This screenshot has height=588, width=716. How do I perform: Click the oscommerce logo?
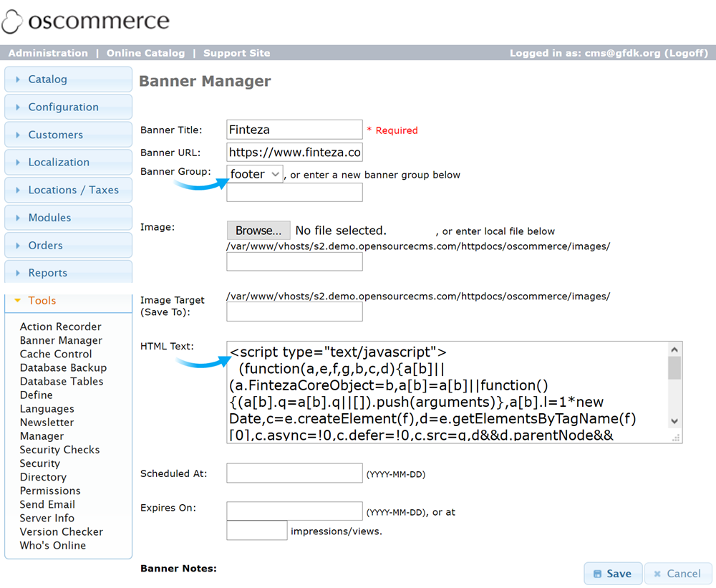tap(86, 21)
